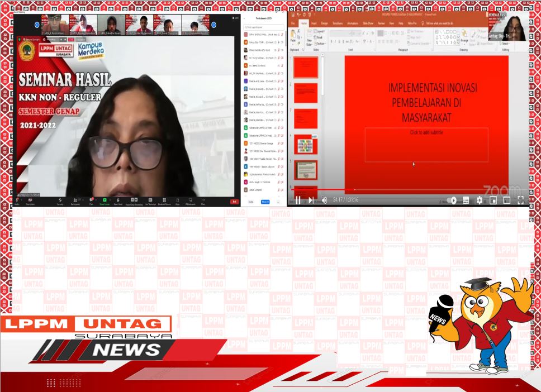The height and width of the screenshot is (392, 541).
Task: Click Raise Hand in Zoom toolbar
Action: (118, 202)
